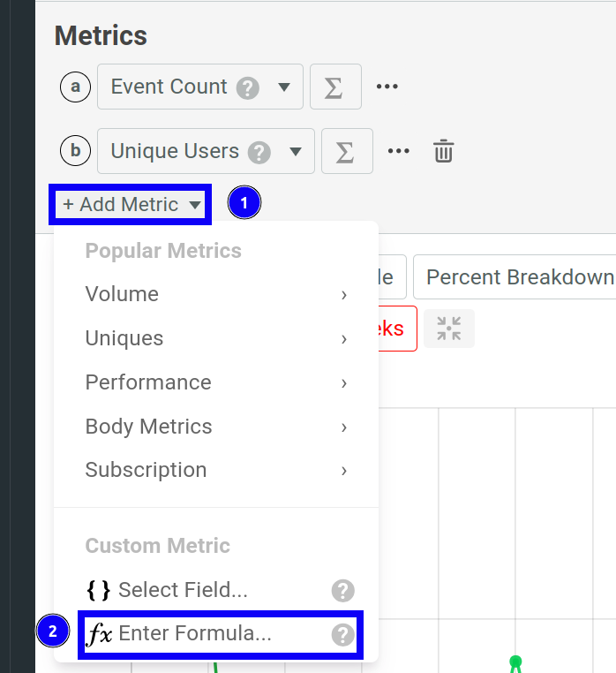Open the Body Metrics submenu

pos(215,427)
